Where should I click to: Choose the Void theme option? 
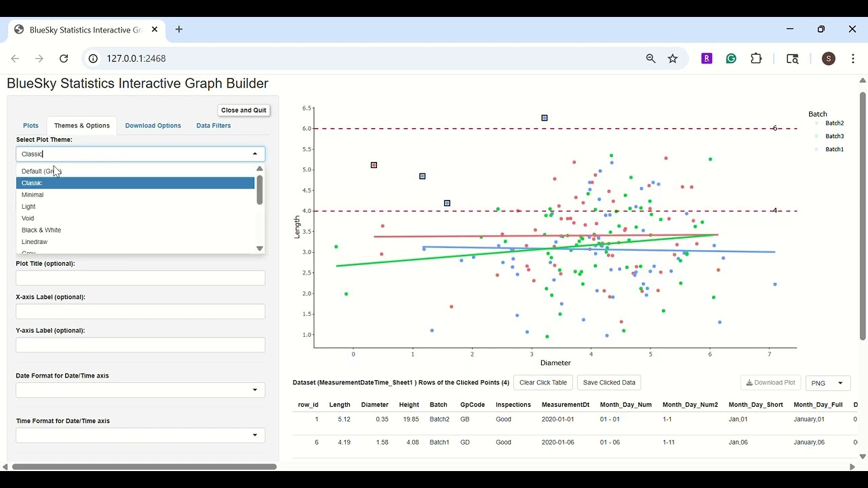click(135, 218)
